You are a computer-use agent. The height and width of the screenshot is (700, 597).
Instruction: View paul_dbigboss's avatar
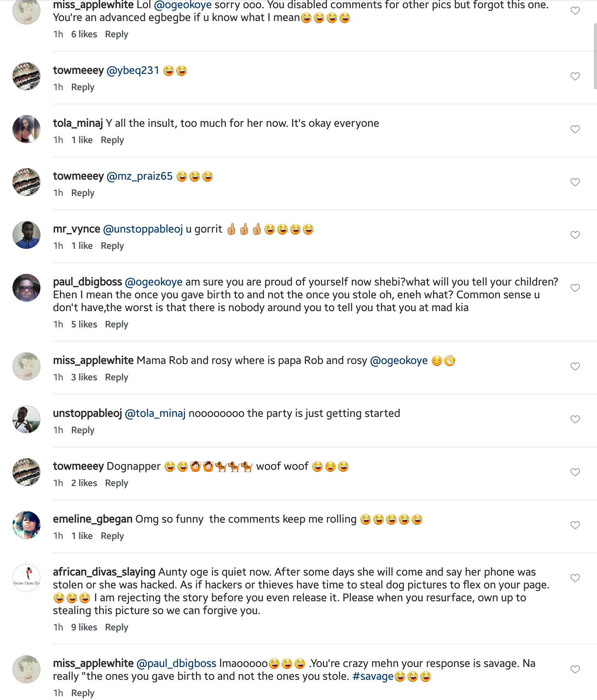pyautogui.click(x=26, y=288)
